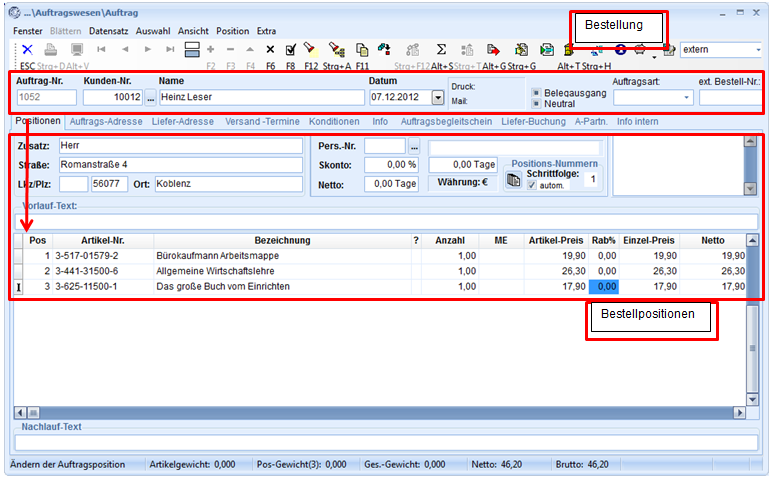Open the Positions-Nummern renumber icon button

pos(513,180)
